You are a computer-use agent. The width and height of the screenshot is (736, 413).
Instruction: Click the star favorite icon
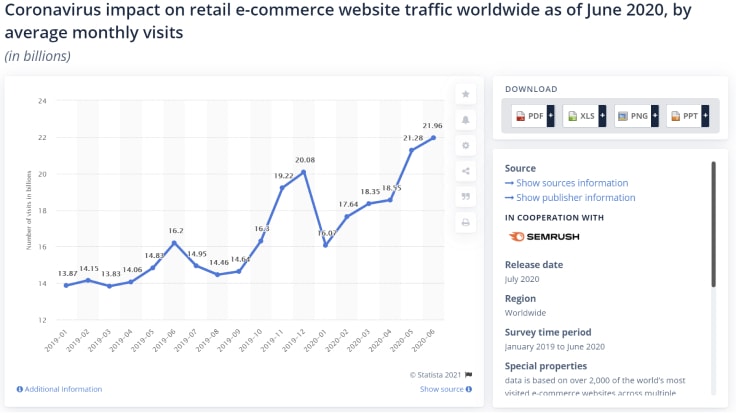[x=465, y=94]
